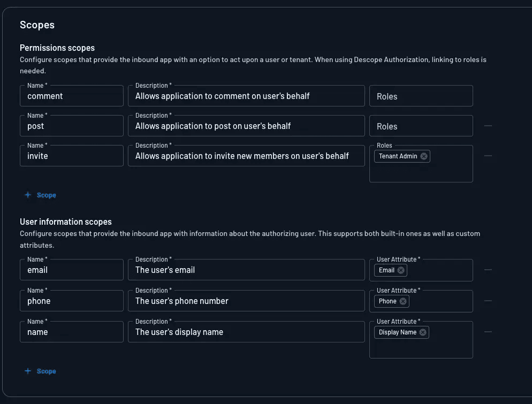
Task: Click the phone scope Name field
Action: (71, 300)
